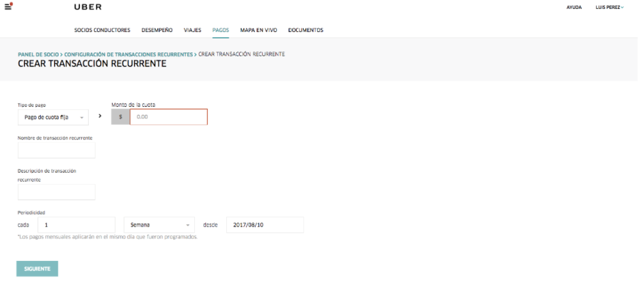Open the Mapa en Vivo tab
The image size is (644, 289).
(x=258, y=30)
